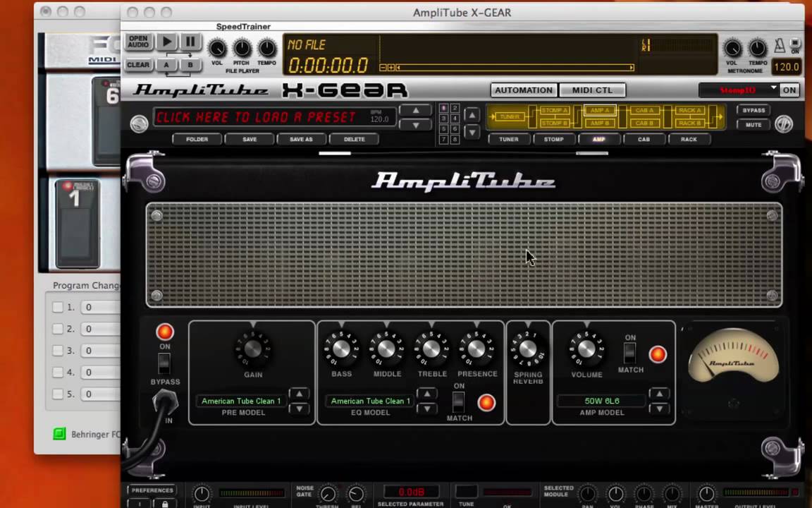The width and height of the screenshot is (812, 508).
Task: Click routing up arrow beside number grid
Action: [x=472, y=115]
